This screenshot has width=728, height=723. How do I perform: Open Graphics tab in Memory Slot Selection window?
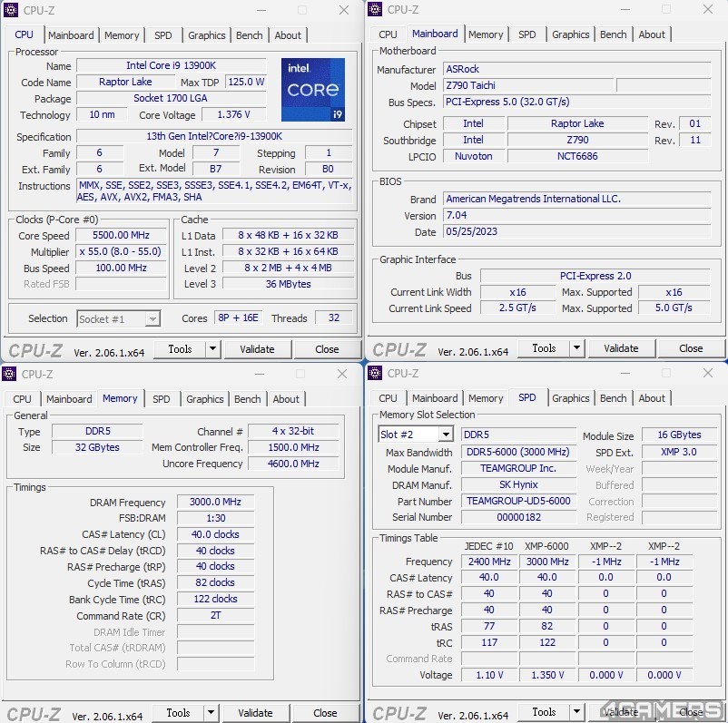pos(571,398)
